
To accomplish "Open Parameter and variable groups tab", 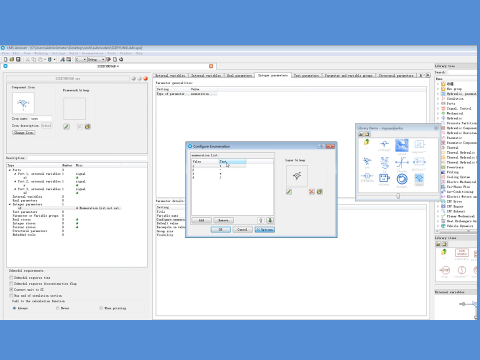I will tap(349, 76).
